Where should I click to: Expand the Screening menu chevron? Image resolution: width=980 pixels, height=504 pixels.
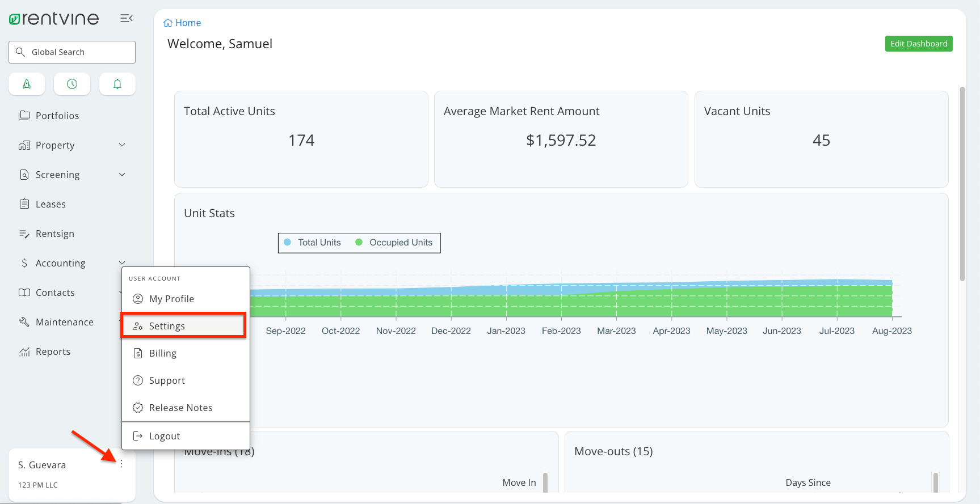122,175
